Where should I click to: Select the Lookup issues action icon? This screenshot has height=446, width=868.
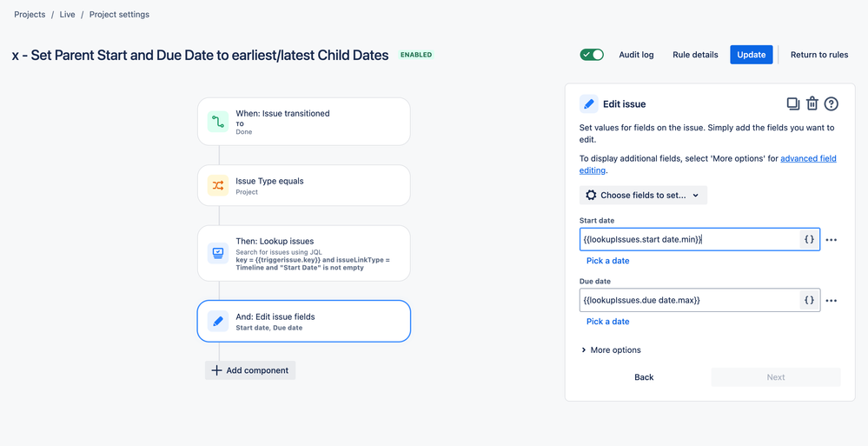click(218, 253)
